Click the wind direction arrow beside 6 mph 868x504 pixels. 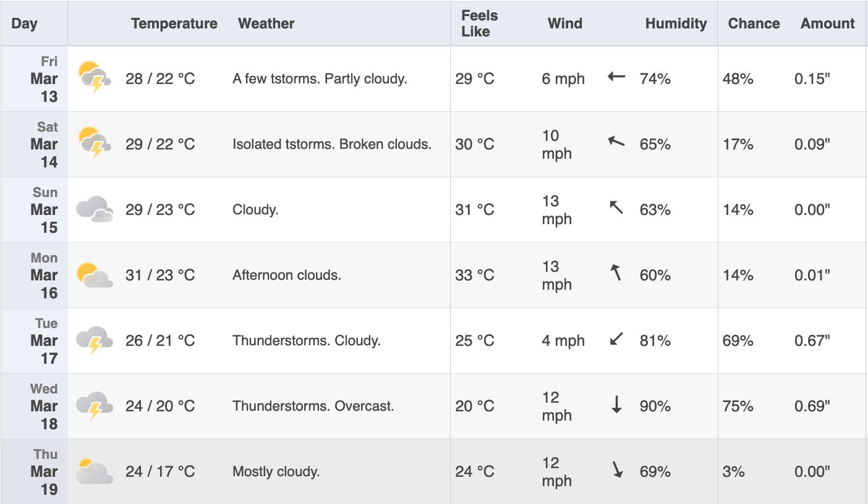click(616, 78)
